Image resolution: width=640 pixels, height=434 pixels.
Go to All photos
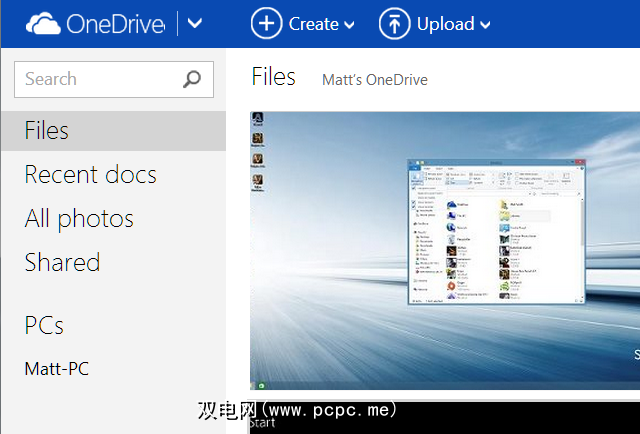[x=79, y=219]
